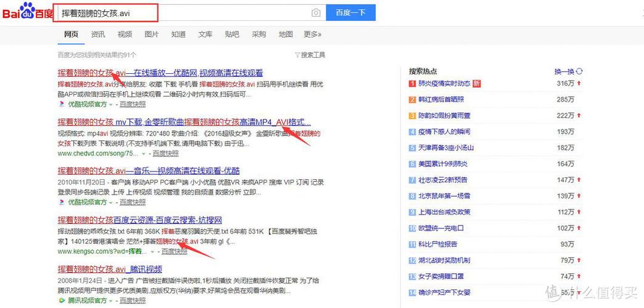Click rank badge 1 in hot searches
Viewport: 644px width, 308px height.
(412, 84)
